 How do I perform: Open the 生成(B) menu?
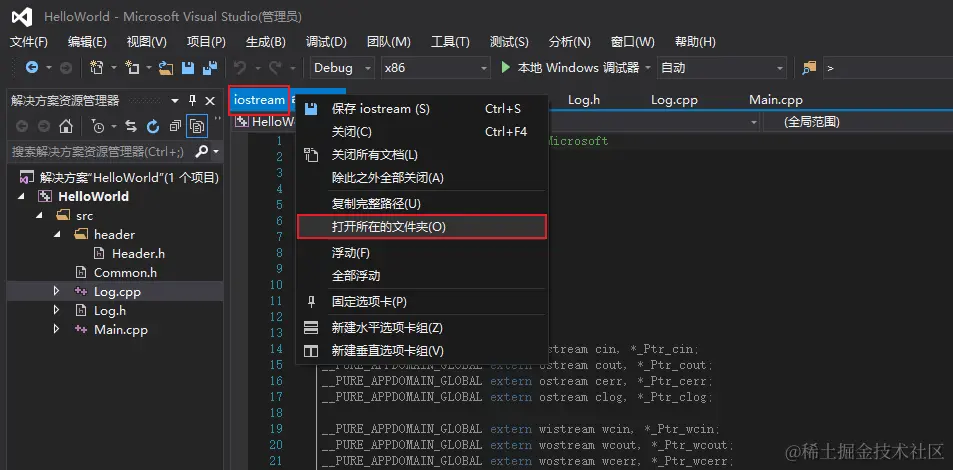(x=266, y=42)
